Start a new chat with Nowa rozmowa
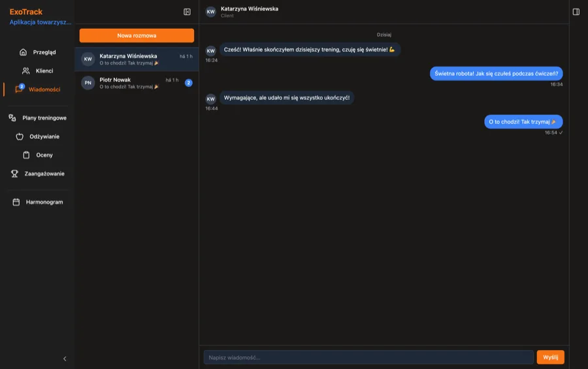 tap(137, 36)
